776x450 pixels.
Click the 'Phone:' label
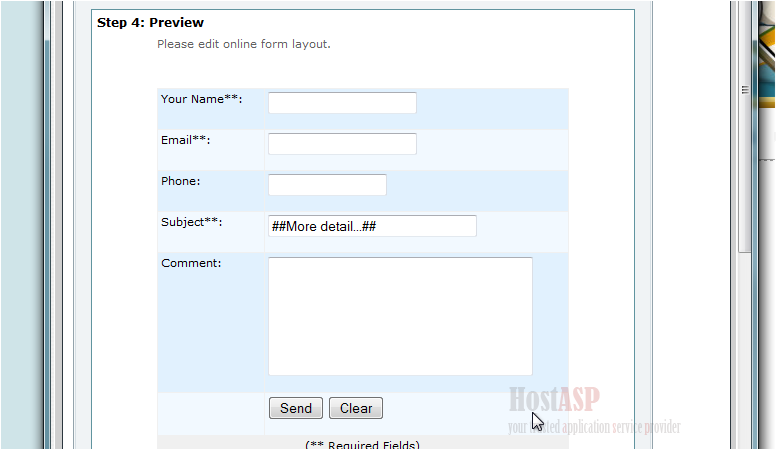point(181,181)
